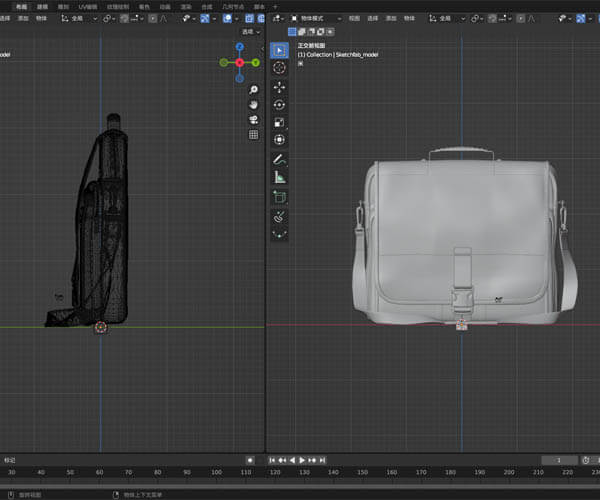This screenshot has height=500, width=600.
Task: Activate the Cursor tool in toolbar
Action: [279, 67]
